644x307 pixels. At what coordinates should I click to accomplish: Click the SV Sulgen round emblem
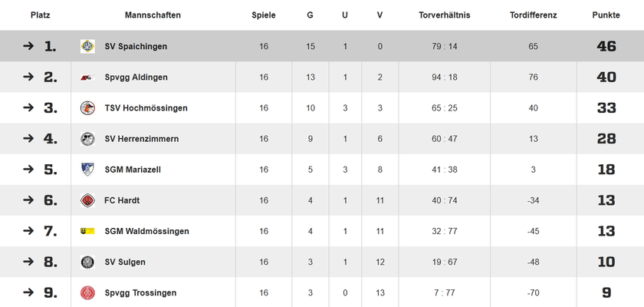[87, 262]
